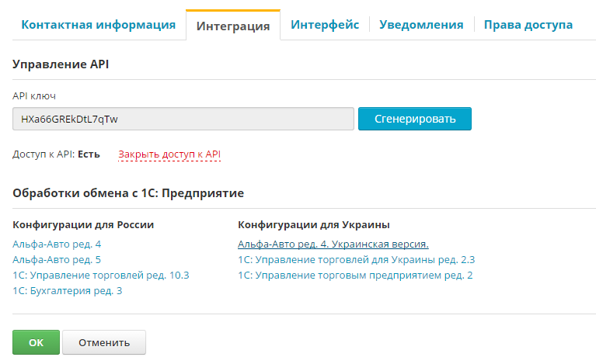This screenshot has width=596, height=364.
Task: Open the 1С: Бухгалтерия ред. 3 link
Action: click(68, 290)
